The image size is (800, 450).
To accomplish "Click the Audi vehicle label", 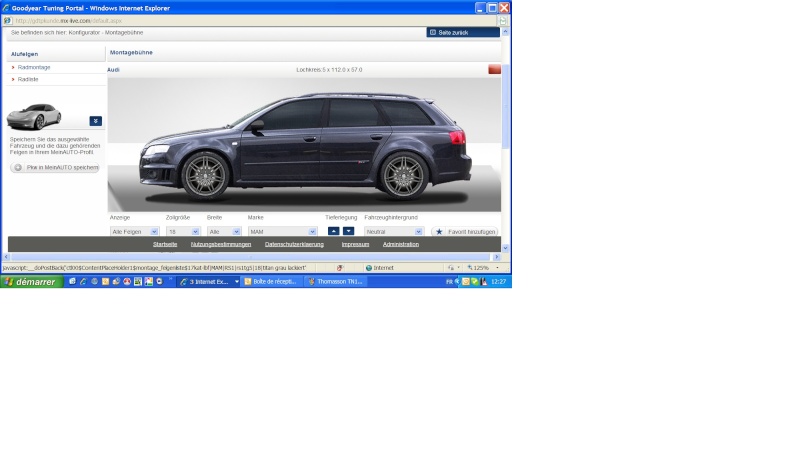I will tap(113, 70).
